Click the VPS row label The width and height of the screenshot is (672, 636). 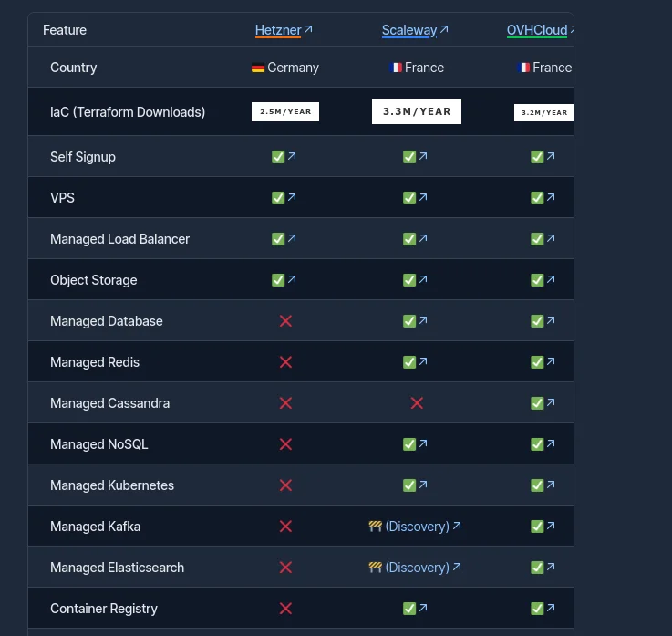point(62,198)
